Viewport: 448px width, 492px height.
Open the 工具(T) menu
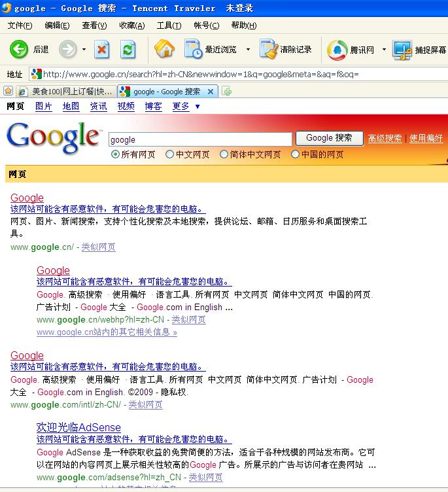click(x=169, y=26)
